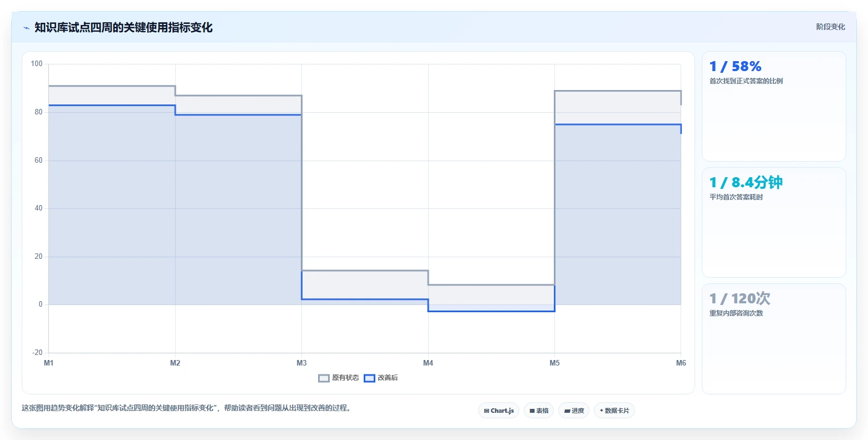Select the 表格 tag chip

point(539,411)
